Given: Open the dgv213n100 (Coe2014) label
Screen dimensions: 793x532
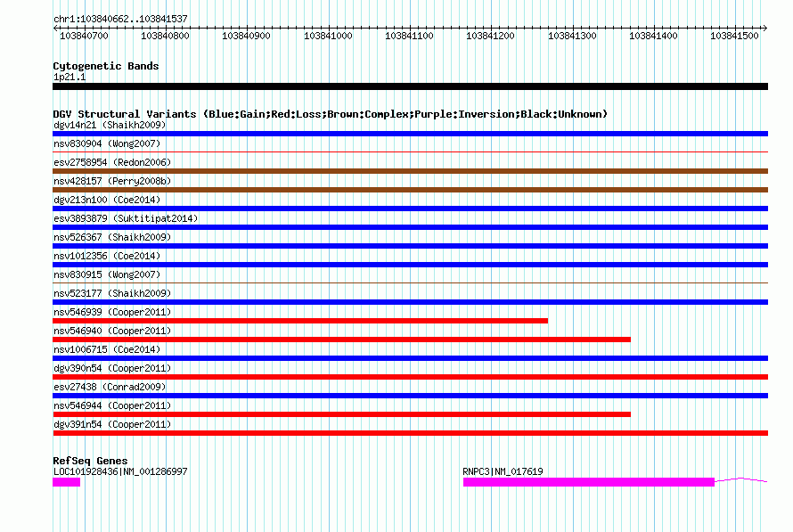Looking at the screenshot, I should coord(107,200).
